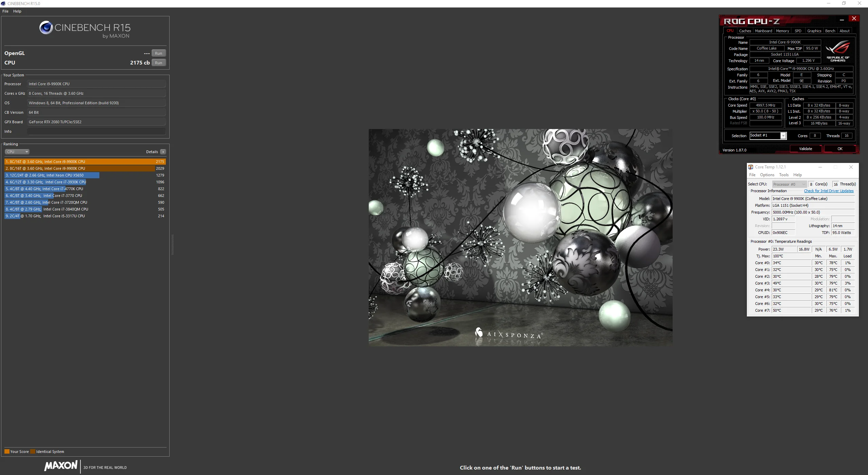868x475 pixels.
Task: Open the CPU ranking type dropdown
Action: (x=17, y=152)
